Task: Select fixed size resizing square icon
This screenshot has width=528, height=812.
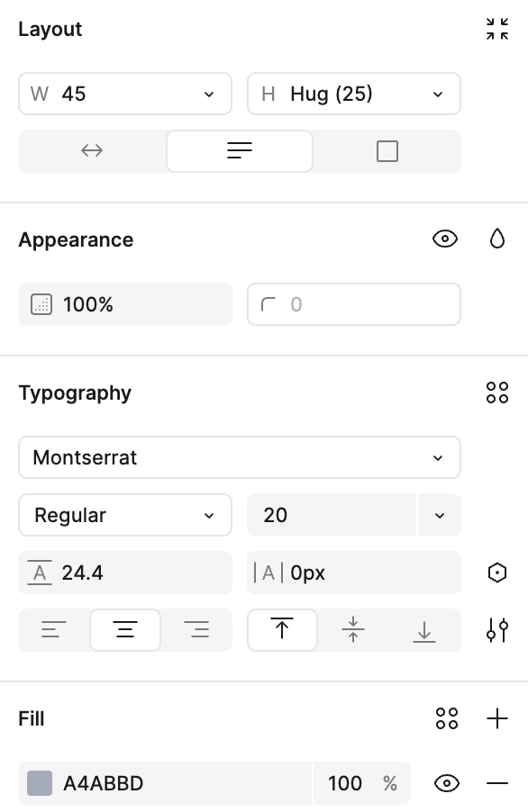Action: 387,150
